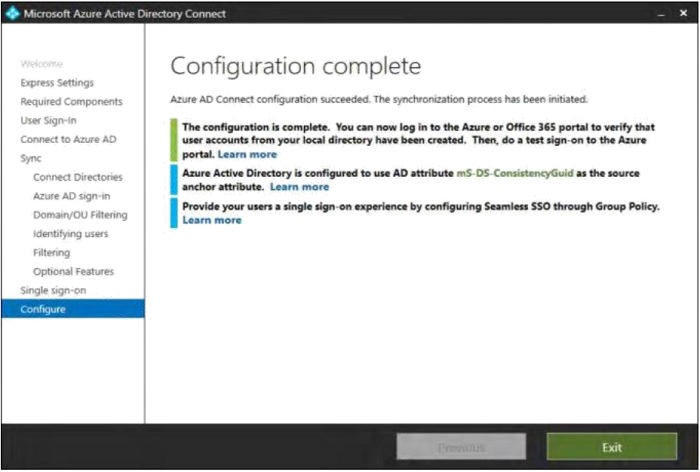Select the highlighted Configure step

pos(73,309)
